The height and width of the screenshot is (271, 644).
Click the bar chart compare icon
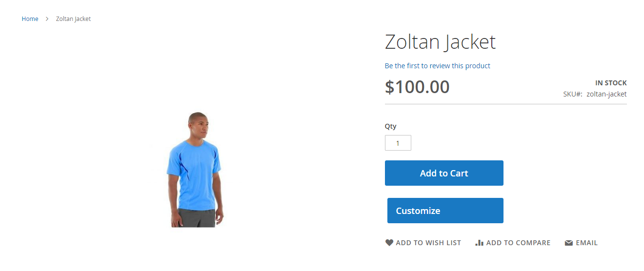tap(479, 243)
